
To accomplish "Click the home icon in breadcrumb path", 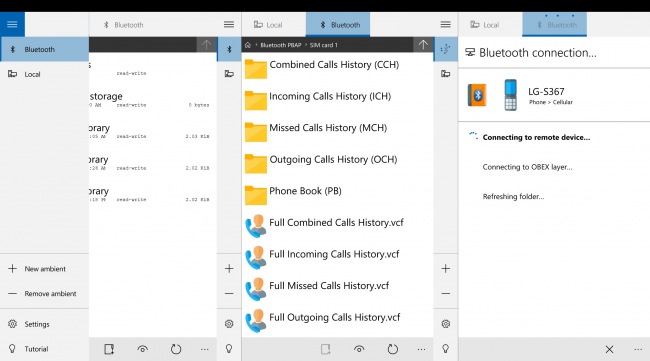I will pyautogui.click(x=248, y=45).
